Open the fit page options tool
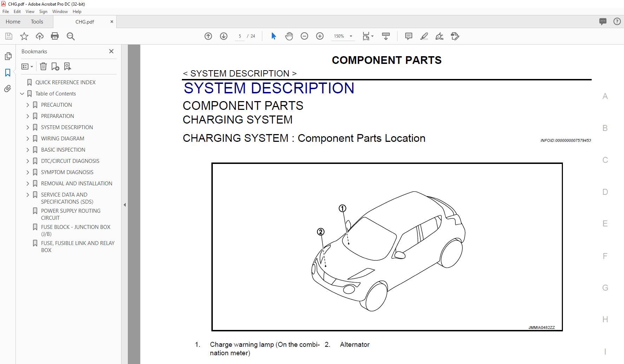 tap(368, 36)
